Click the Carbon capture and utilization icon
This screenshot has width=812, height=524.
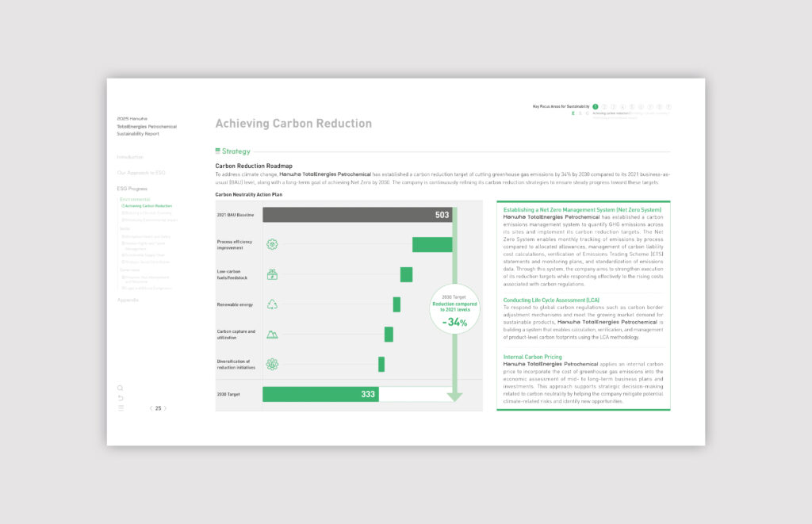pos(272,335)
